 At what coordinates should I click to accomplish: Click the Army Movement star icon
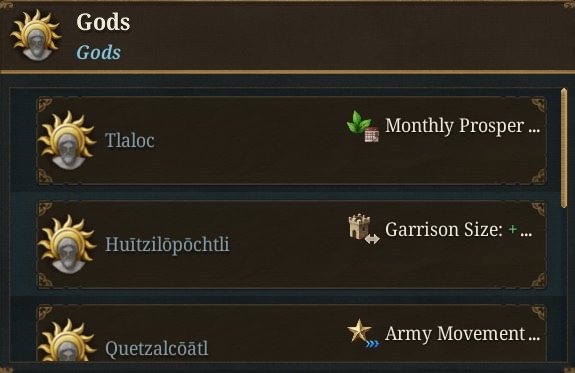pyautogui.click(x=359, y=330)
